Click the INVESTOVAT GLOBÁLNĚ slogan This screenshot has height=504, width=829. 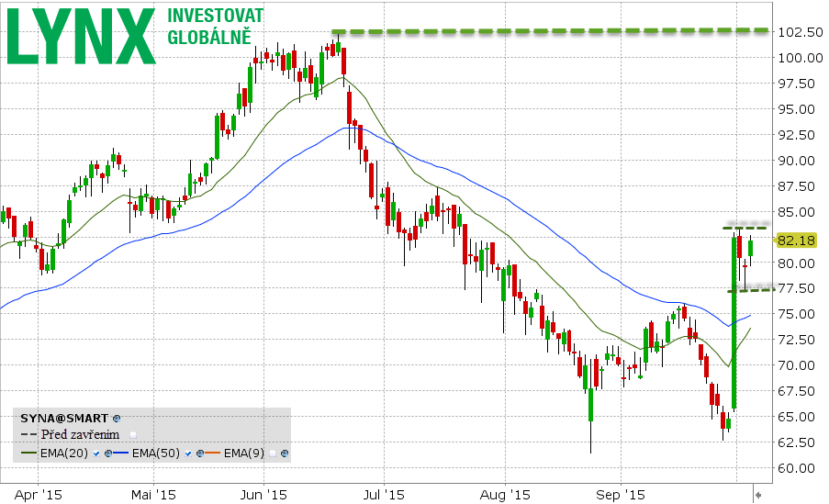coord(215,27)
